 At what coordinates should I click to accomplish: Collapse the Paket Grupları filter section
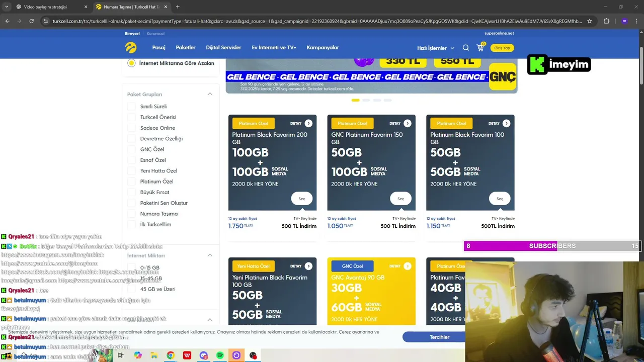point(210,94)
